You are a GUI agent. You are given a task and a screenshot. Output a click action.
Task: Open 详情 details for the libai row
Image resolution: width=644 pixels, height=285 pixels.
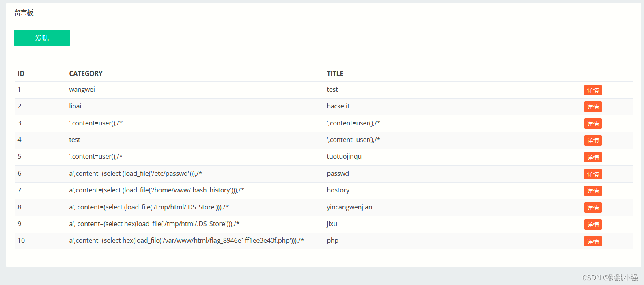coord(592,107)
